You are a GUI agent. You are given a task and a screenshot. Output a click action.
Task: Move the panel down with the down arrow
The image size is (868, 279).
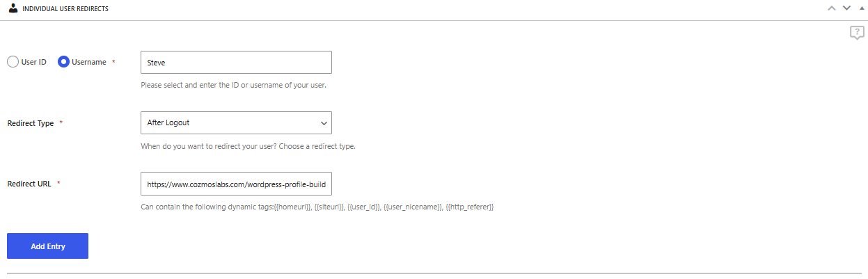pyautogui.click(x=846, y=8)
